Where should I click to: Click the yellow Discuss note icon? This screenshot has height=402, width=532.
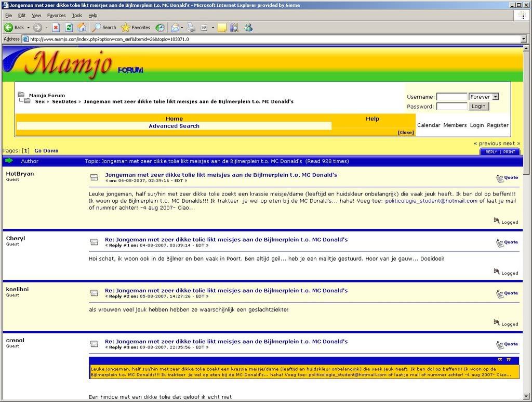pos(222,28)
